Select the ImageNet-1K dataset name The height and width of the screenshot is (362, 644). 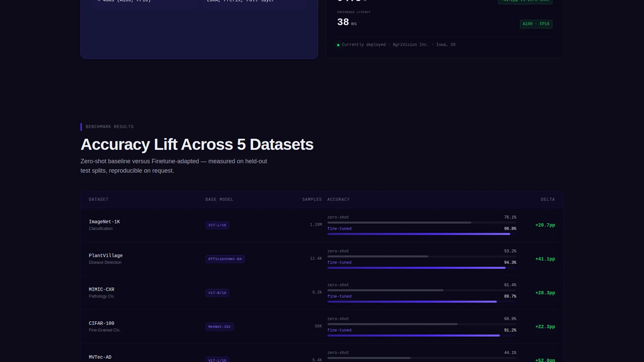(104, 222)
